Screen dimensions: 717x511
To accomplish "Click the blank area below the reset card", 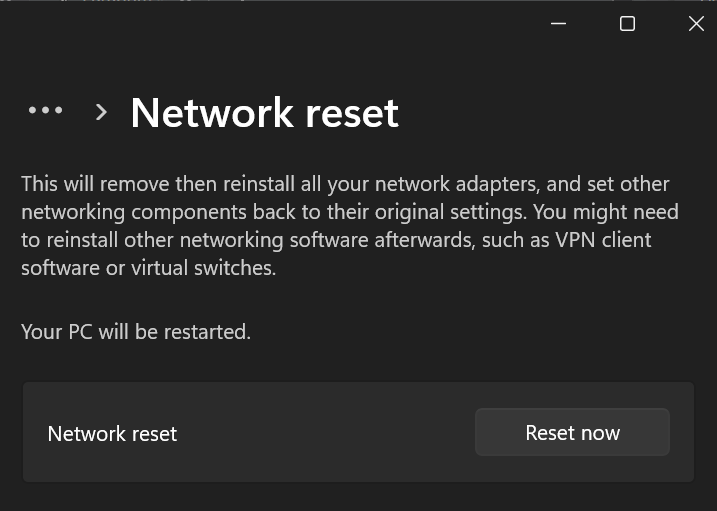I will coord(358,498).
